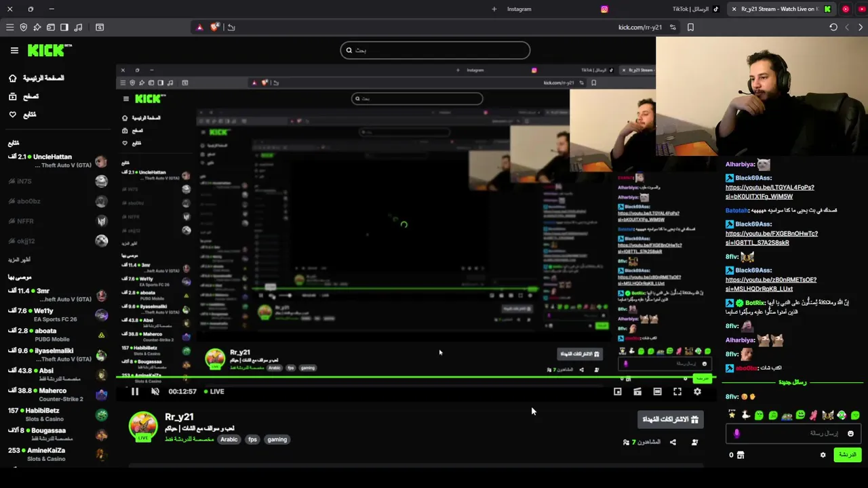Open offline iN7S channel in sidebar
868x488 pixels.
pos(57,181)
